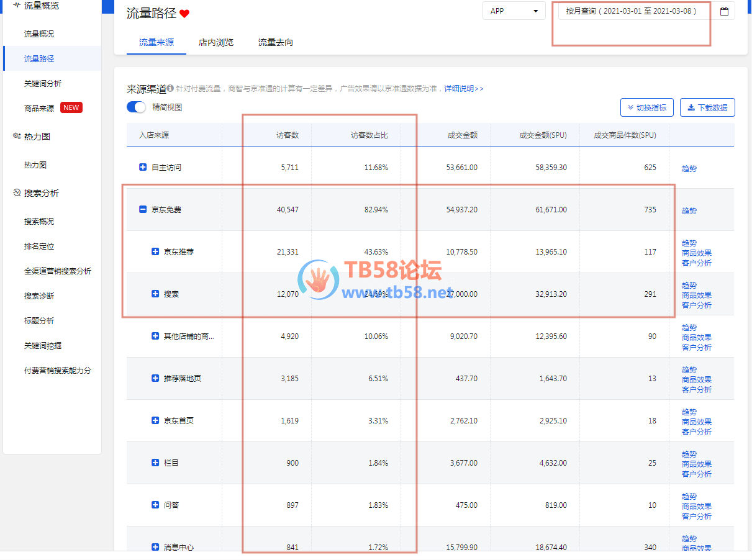Screen dimensions: 752x560
Task: Expand the 自主访问 source row
Action: [x=143, y=167]
